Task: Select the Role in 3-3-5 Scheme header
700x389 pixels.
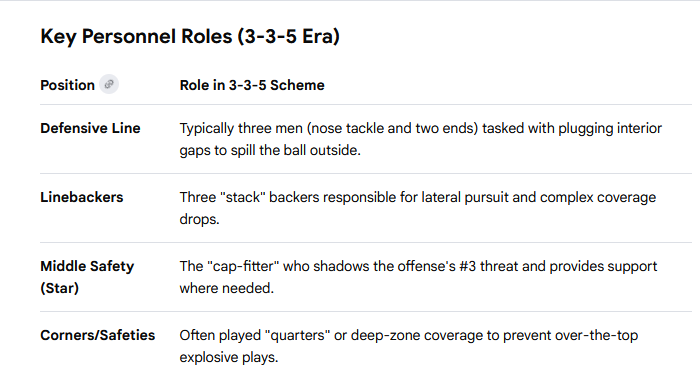Action: click(252, 85)
